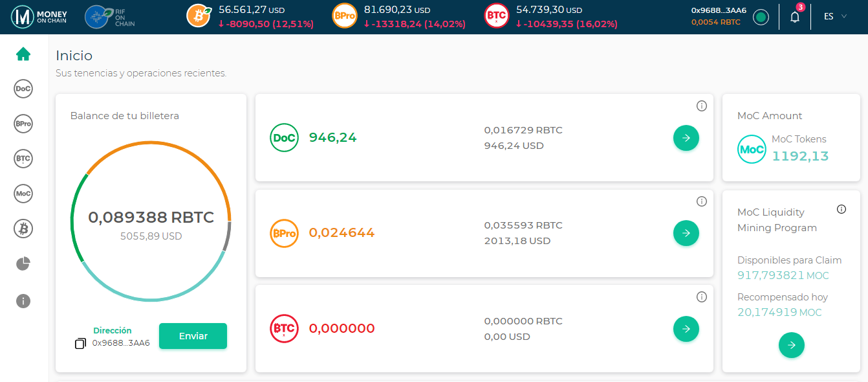Click the BTCx amount 0,000000
The width and height of the screenshot is (868, 382).
(x=342, y=328)
